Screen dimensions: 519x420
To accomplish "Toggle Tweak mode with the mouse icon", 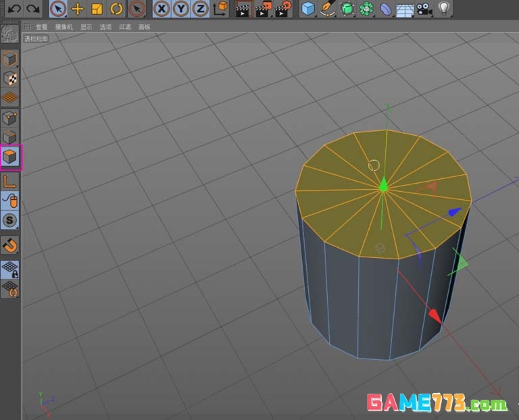I will point(9,201).
